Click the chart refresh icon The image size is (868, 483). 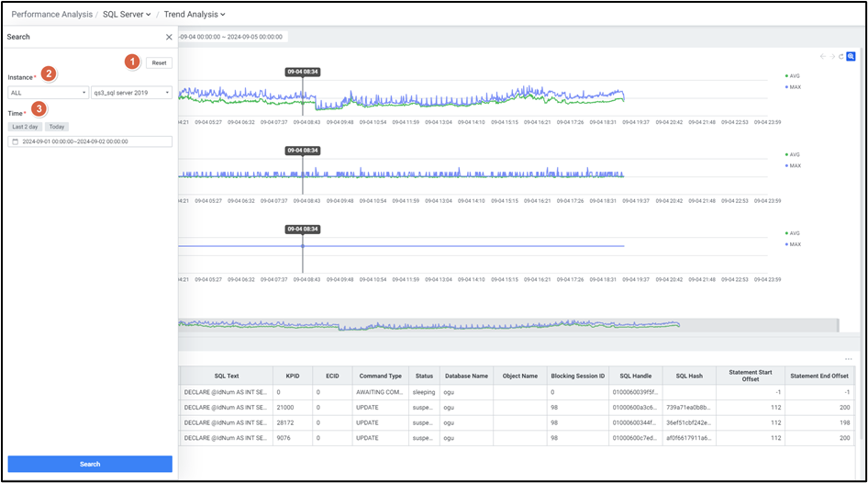click(840, 56)
